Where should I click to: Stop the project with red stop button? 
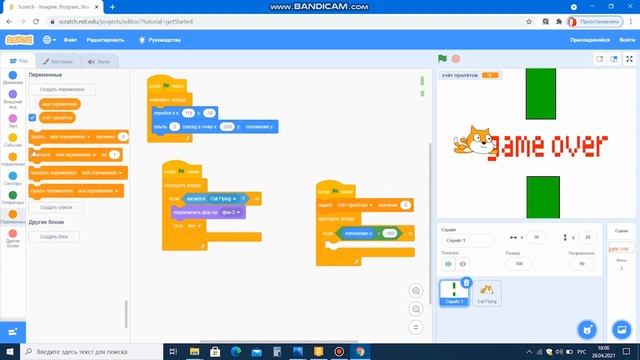click(456, 59)
